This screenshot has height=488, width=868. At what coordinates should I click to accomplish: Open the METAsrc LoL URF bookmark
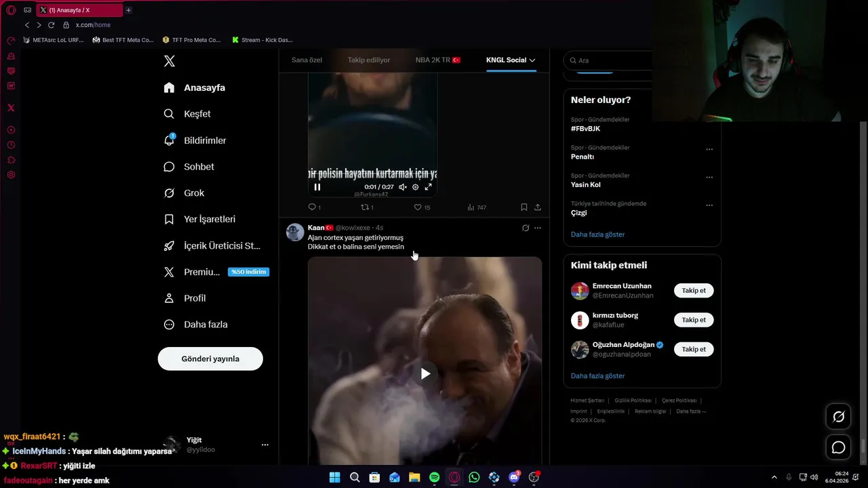tap(53, 40)
